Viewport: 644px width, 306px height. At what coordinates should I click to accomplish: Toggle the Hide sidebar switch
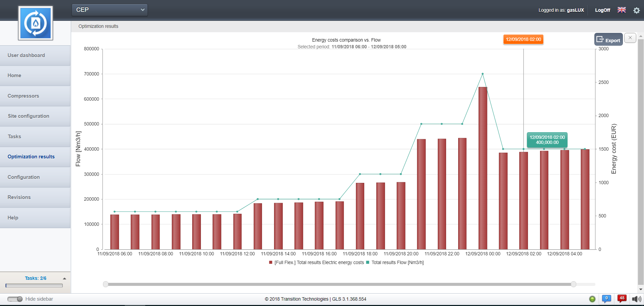click(15, 299)
